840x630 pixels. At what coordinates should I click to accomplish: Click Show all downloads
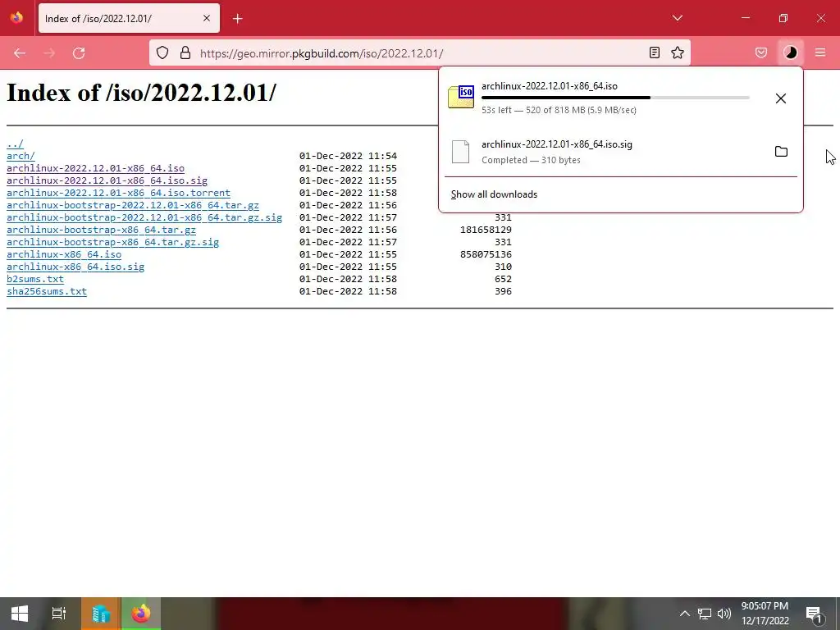tap(494, 194)
